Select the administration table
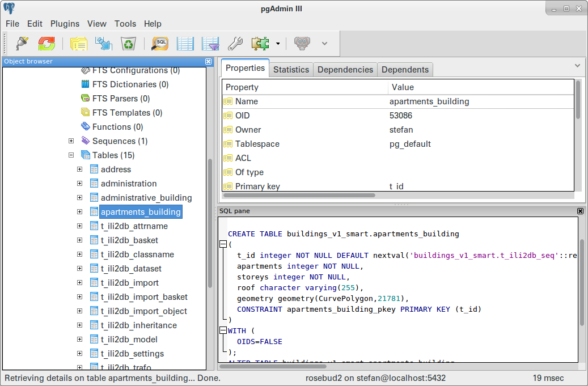This screenshot has width=588, height=386. coord(129,184)
